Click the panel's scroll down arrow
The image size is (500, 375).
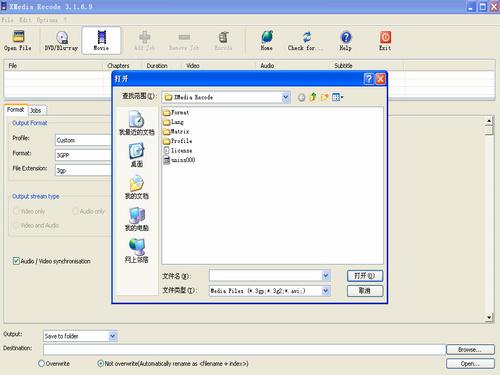489,317
